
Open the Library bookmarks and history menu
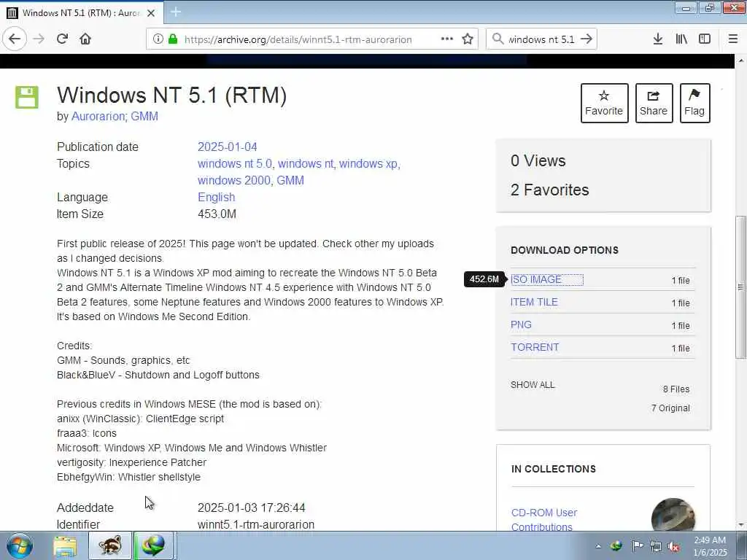pos(681,39)
